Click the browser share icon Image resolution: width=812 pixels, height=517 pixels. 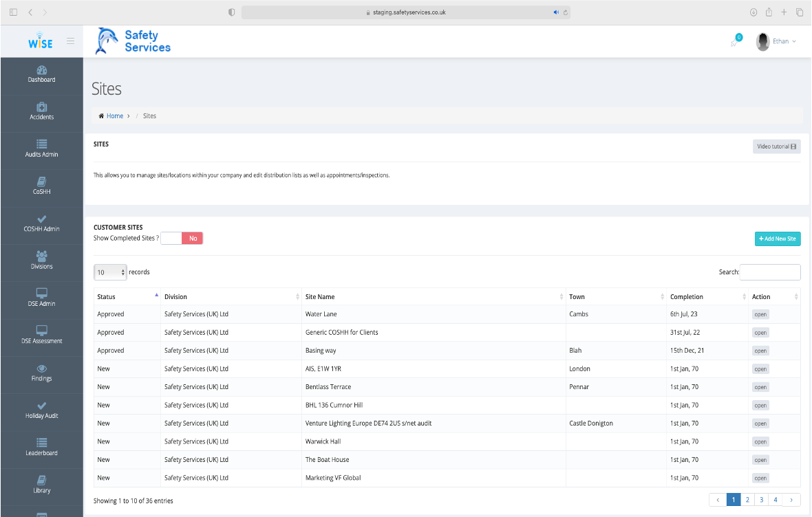(x=769, y=12)
